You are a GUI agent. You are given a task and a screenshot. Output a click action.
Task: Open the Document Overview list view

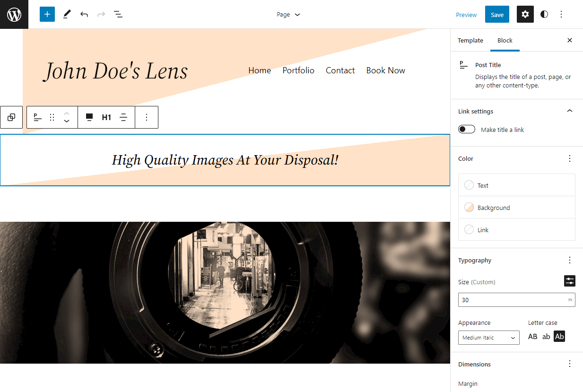(118, 14)
